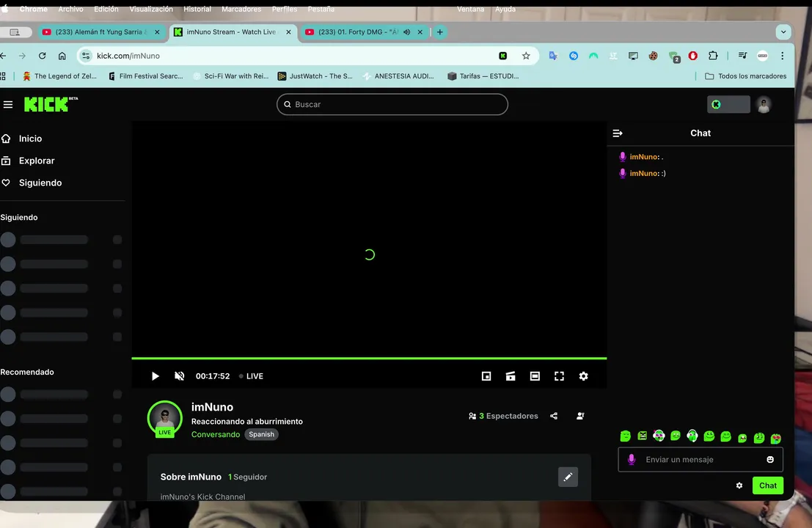Unmute the stream volume icon

179,376
